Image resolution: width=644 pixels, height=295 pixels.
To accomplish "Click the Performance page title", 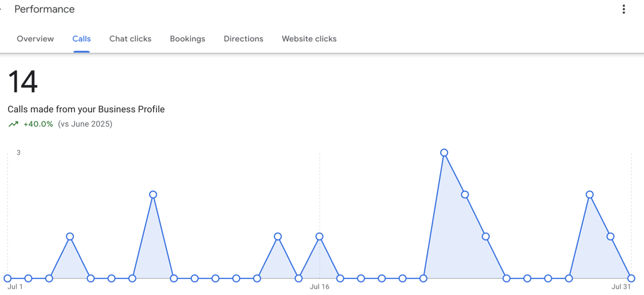I will point(45,9).
